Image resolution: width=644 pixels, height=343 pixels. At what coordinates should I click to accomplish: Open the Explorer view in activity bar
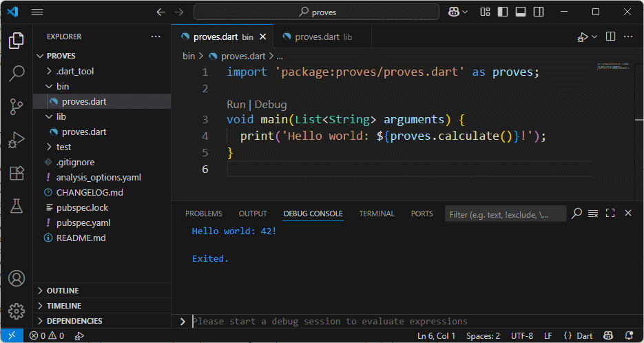17,41
